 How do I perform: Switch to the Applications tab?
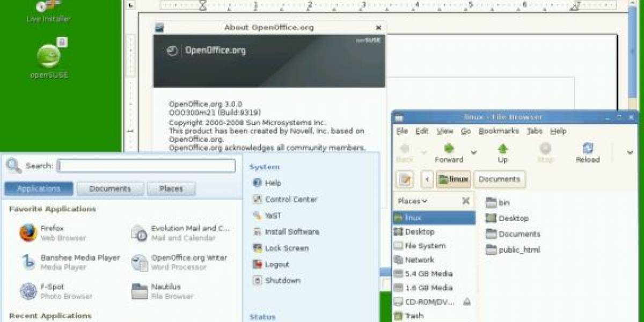pos(39,189)
